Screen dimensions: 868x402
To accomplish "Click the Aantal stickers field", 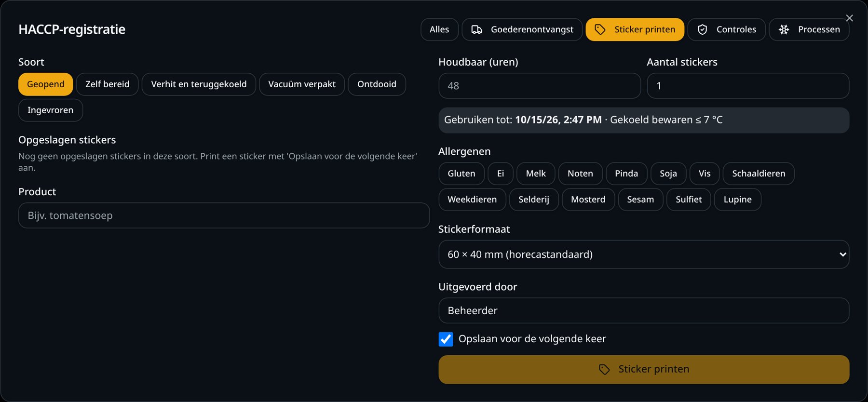I will tap(748, 86).
